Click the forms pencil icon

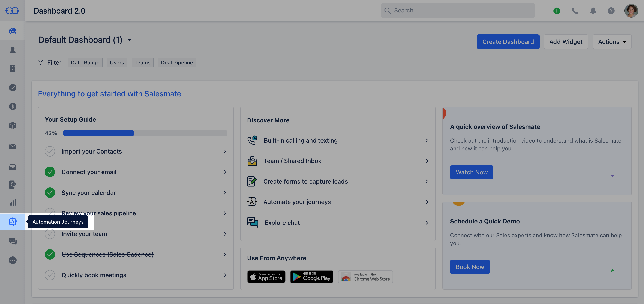coord(252,181)
